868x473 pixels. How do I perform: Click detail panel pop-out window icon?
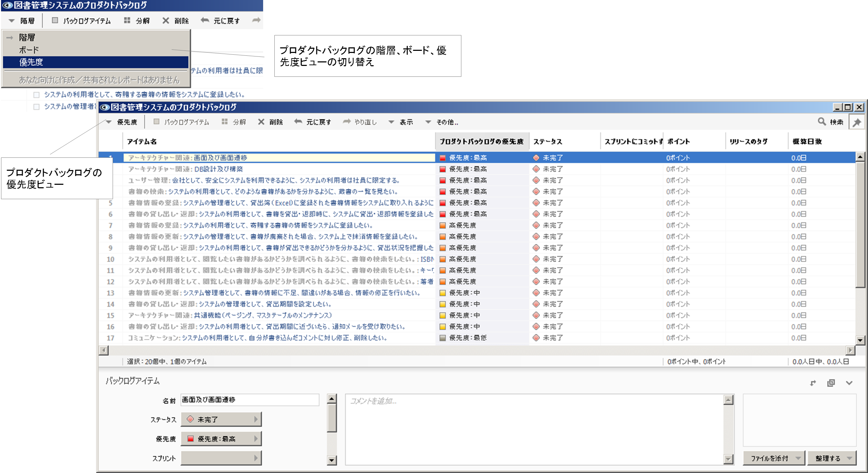pyautogui.click(x=831, y=383)
